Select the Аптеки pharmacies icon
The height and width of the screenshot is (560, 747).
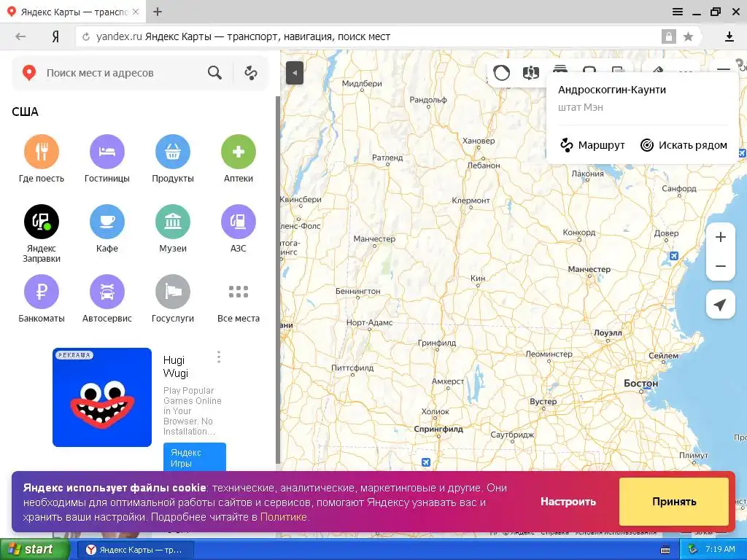click(239, 152)
